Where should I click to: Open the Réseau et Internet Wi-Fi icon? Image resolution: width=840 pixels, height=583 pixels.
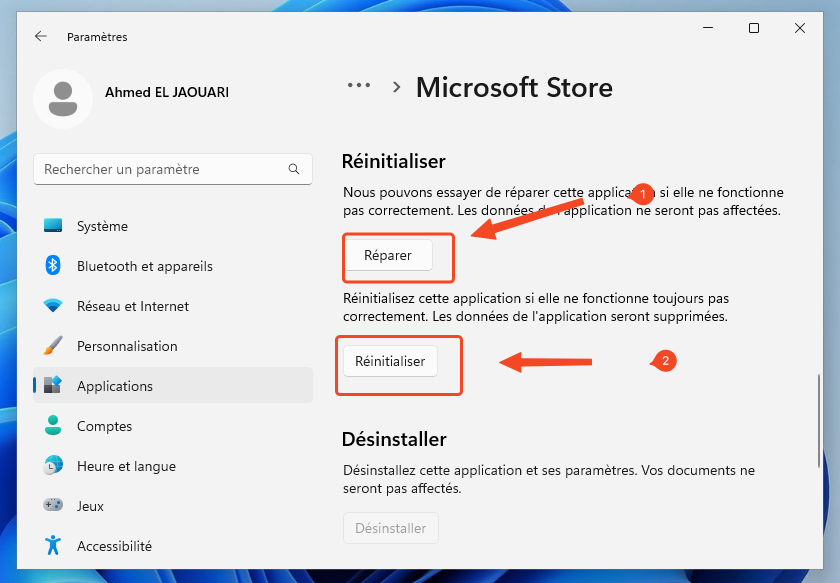coord(53,306)
